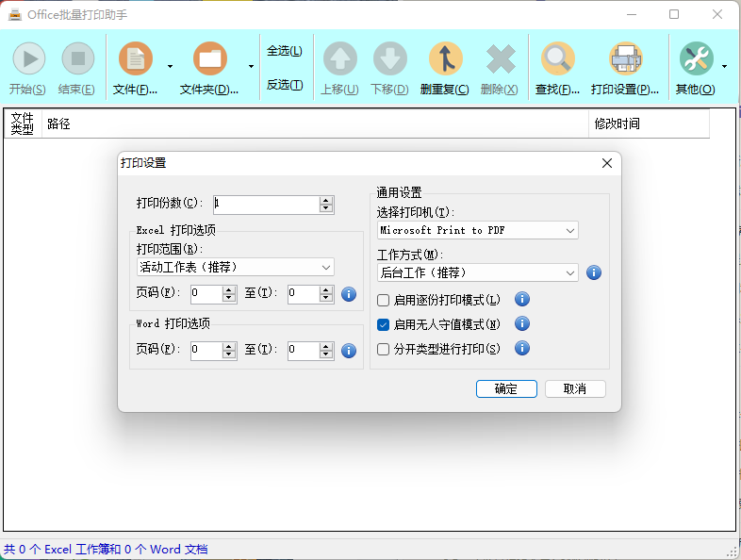Click the 上移 move up arrow icon
The height and width of the screenshot is (560, 741).
point(340,58)
